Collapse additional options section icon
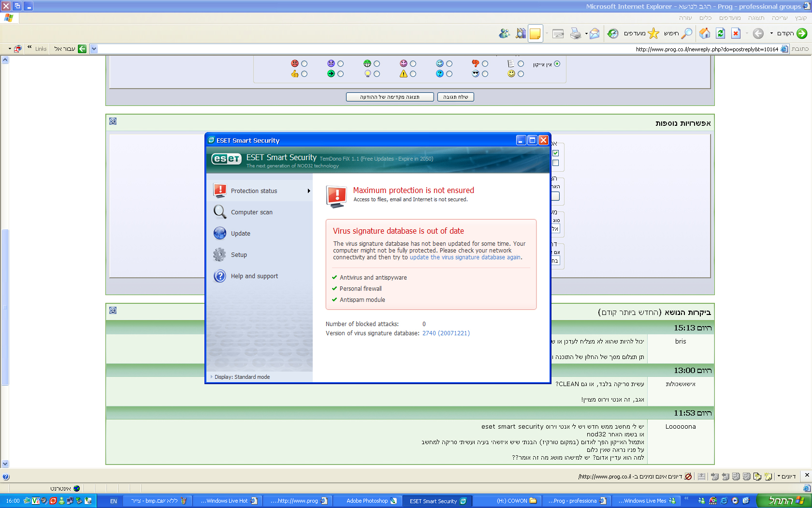Viewport: 812px width, 508px height. [x=113, y=121]
